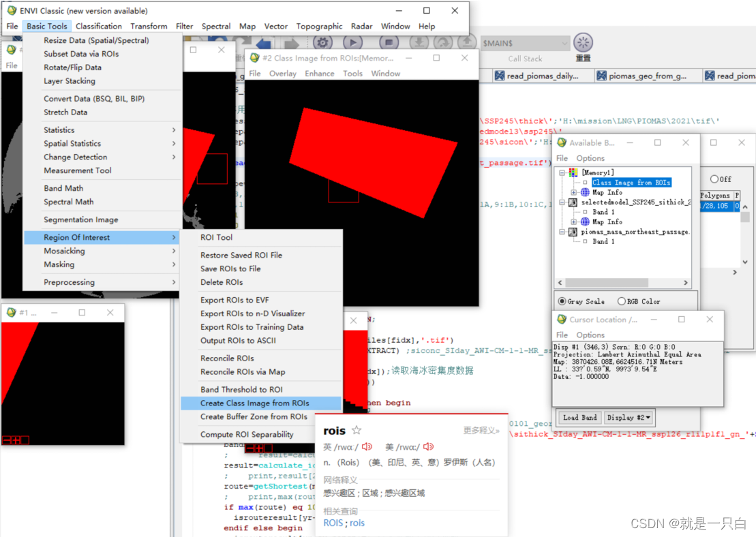756x537 pixels.
Task: Click the ROIS related query link
Action: (x=333, y=523)
